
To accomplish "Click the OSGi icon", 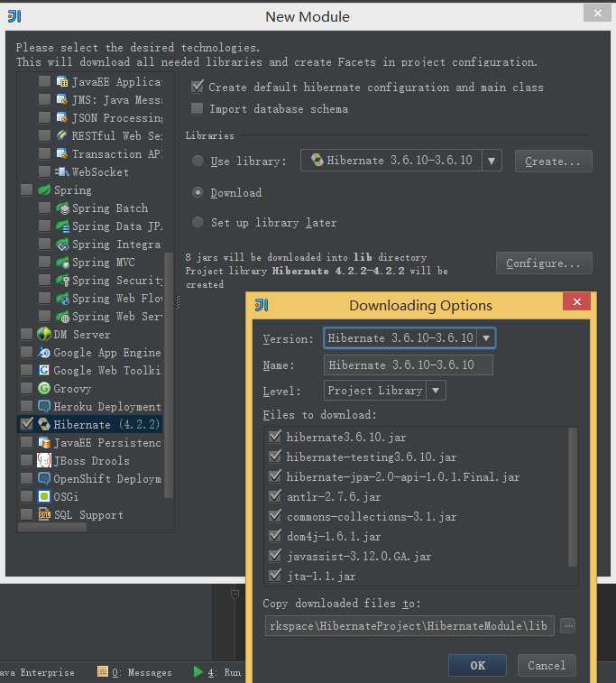I will [44, 496].
